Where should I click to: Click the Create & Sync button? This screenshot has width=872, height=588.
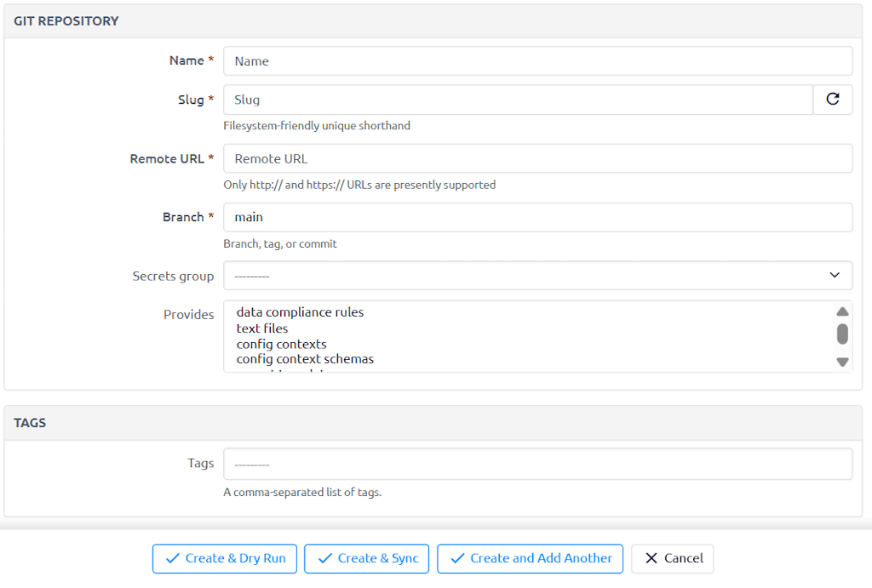367,558
